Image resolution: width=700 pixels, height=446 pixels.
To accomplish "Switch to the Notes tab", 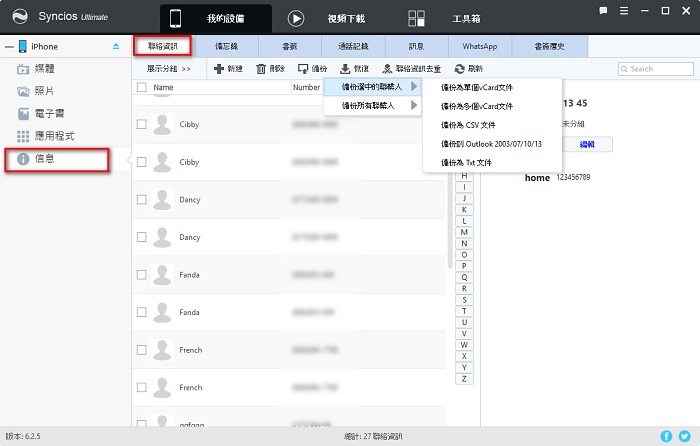I will [226, 46].
